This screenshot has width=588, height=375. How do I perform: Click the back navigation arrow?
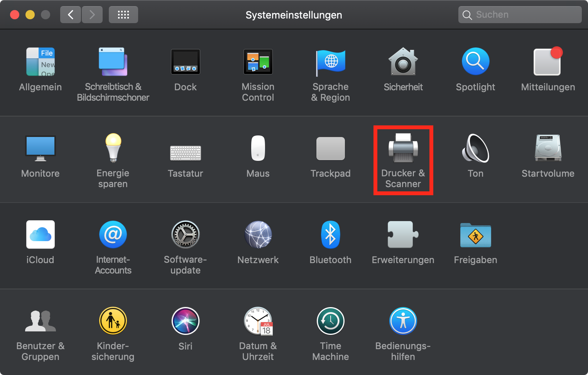pos(71,15)
